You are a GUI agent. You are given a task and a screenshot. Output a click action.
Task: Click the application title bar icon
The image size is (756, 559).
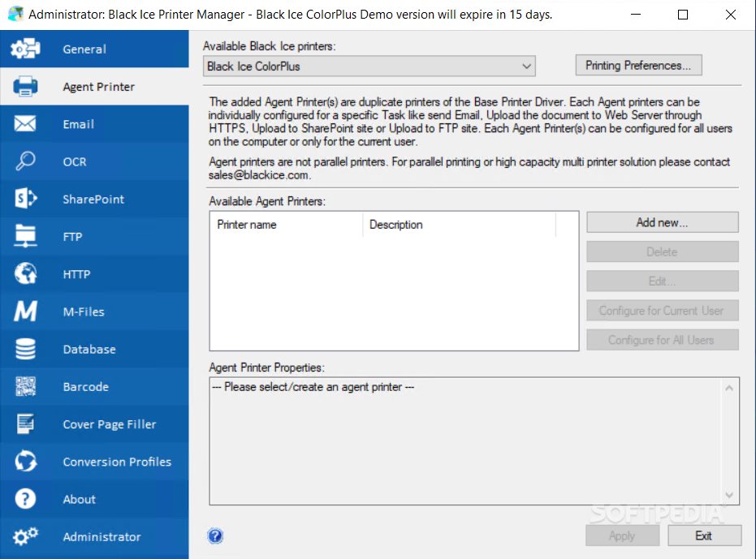click(15, 14)
